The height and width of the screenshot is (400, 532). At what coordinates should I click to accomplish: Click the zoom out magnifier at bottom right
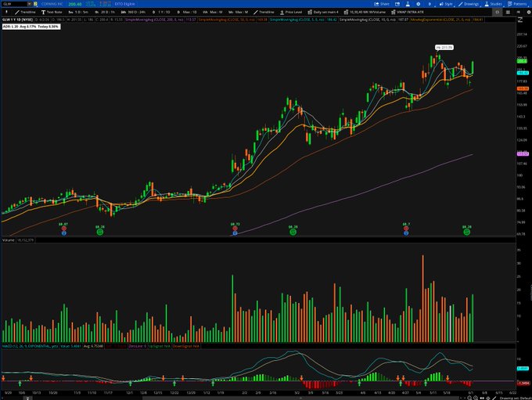[x=476, y=398]
